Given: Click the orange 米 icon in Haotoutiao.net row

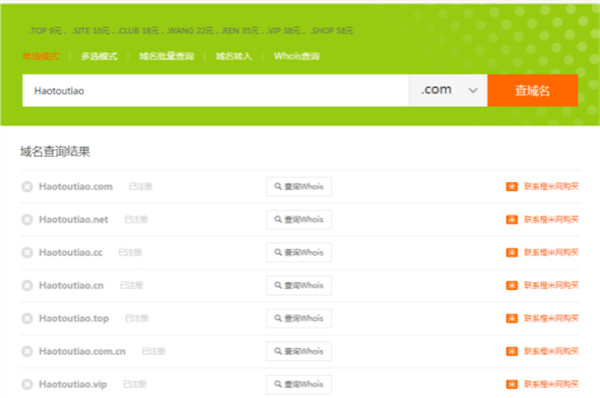Looking at the screenshot, I should [512, 220].
